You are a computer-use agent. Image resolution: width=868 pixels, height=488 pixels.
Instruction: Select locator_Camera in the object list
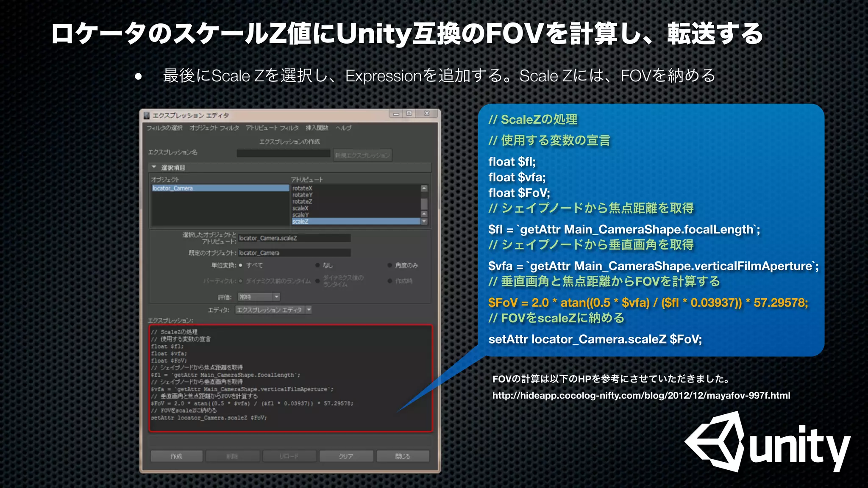pos(220,188)
